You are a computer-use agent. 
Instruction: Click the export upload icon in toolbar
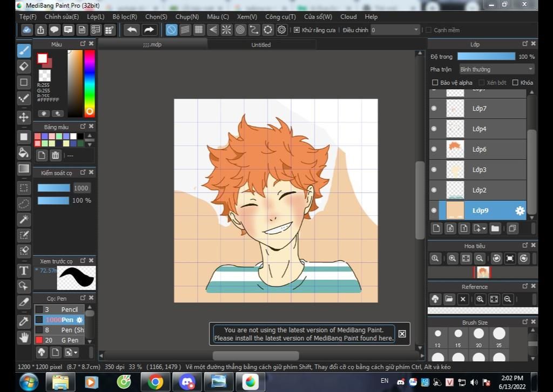pos(41,30)
